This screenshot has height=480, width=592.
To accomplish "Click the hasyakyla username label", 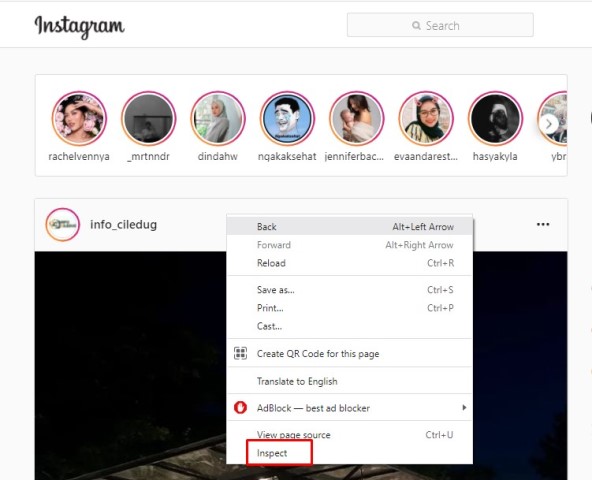I will [x=495, y=156].
